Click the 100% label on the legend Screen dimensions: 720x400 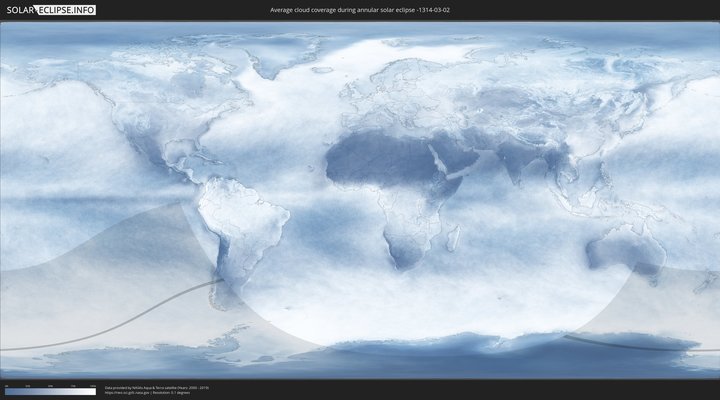[93, 385]
